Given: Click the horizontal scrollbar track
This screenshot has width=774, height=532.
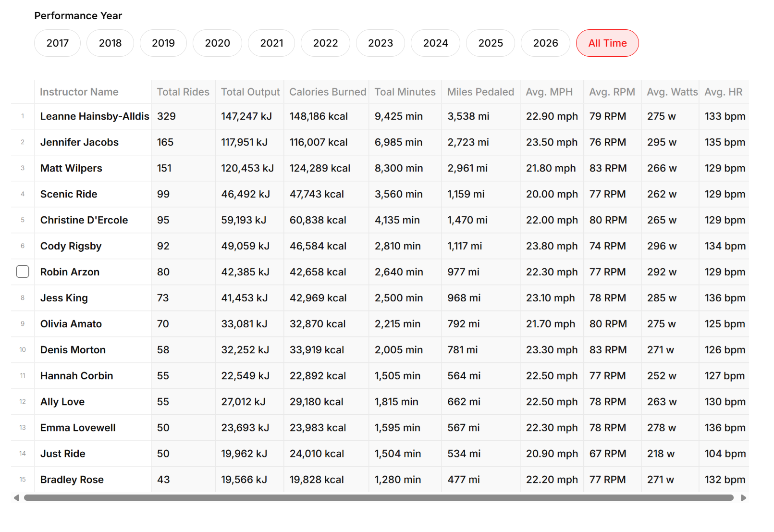Looking at the screenshot, I should pos(379,498).
